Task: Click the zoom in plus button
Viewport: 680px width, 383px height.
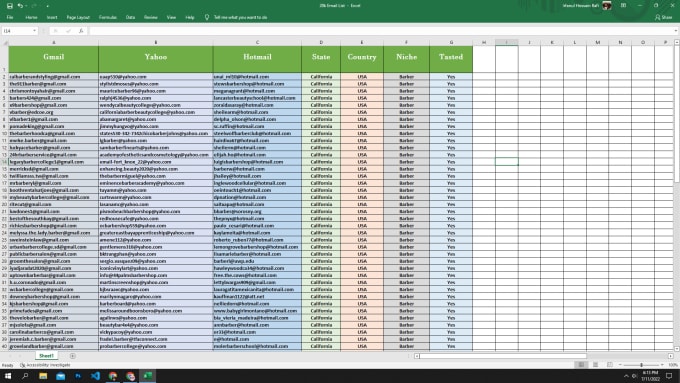Action: (x=662, y=365)
